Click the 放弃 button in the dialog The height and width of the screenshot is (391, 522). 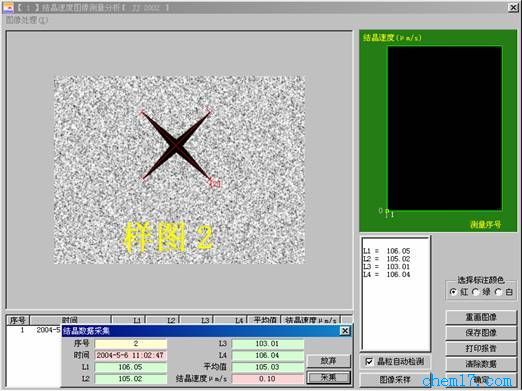pyautogui.click(x=328, y=361)
